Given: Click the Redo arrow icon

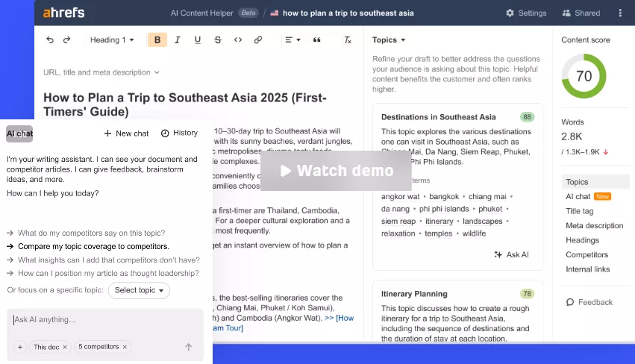Looking at the screenshot, I should click(67, 40).
